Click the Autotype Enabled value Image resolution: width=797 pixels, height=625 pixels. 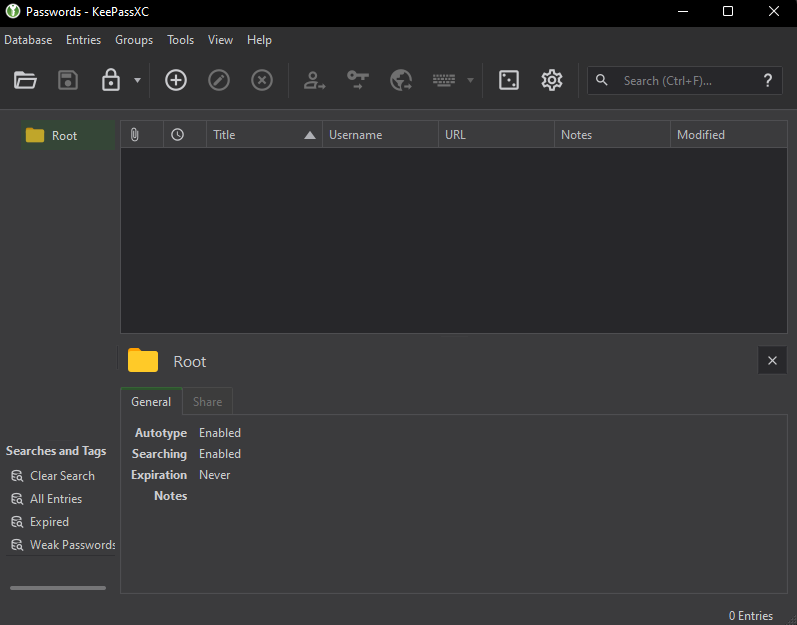[220, 433]
